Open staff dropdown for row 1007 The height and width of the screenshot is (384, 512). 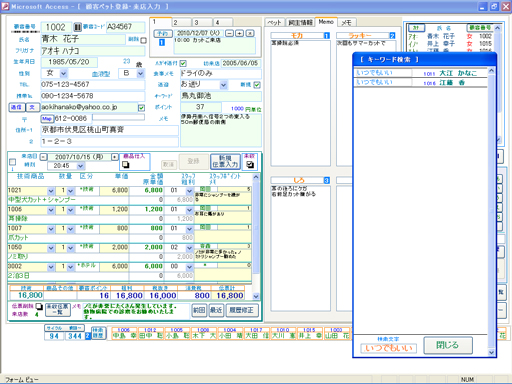tap(189, 229)
